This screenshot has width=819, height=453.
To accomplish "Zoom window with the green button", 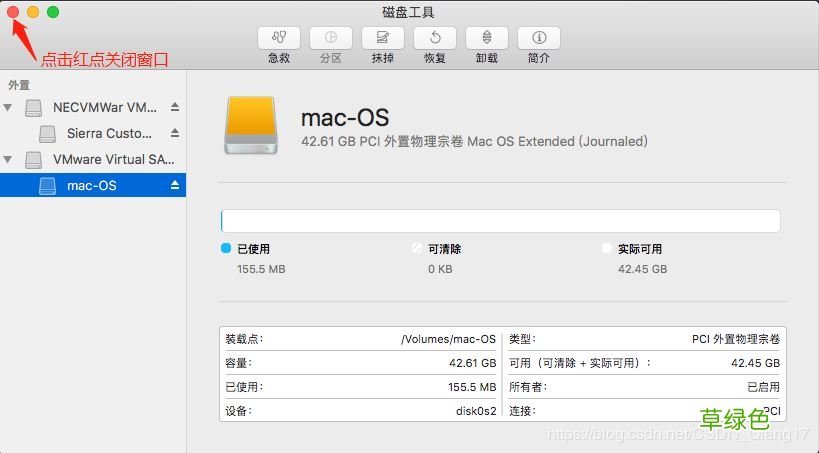I will tap(53, 11).
